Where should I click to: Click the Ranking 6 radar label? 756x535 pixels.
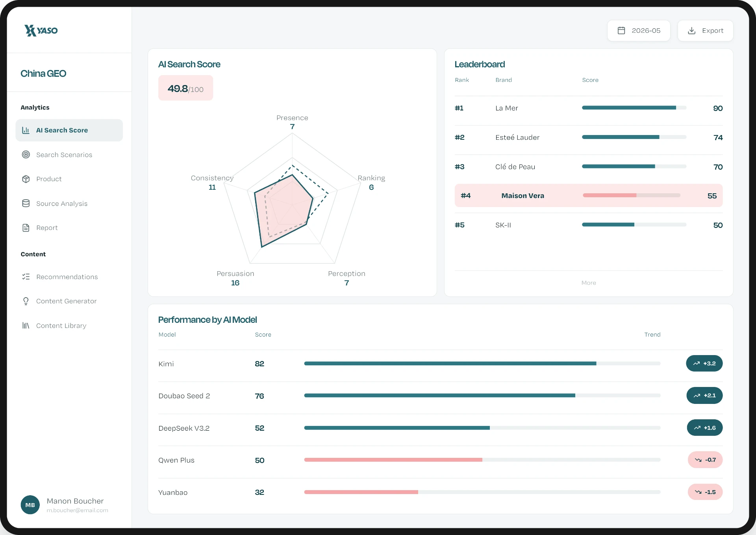point(371,183)
